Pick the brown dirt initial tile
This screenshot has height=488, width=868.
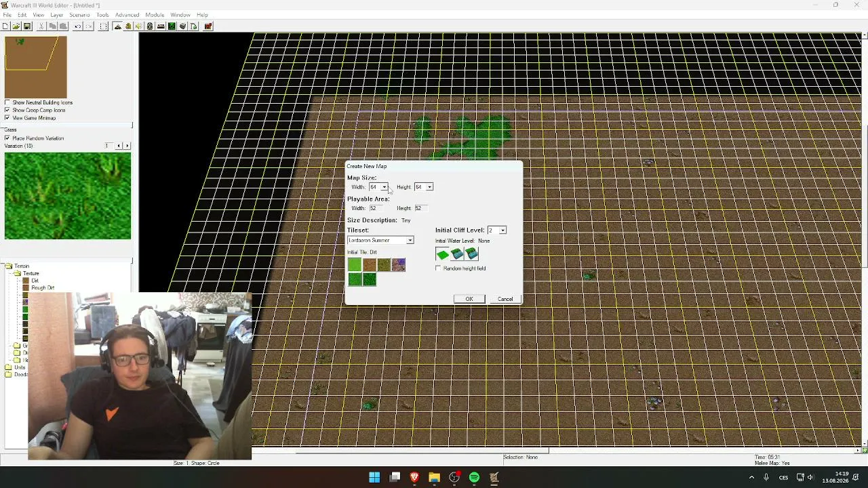tap(370, 265)
